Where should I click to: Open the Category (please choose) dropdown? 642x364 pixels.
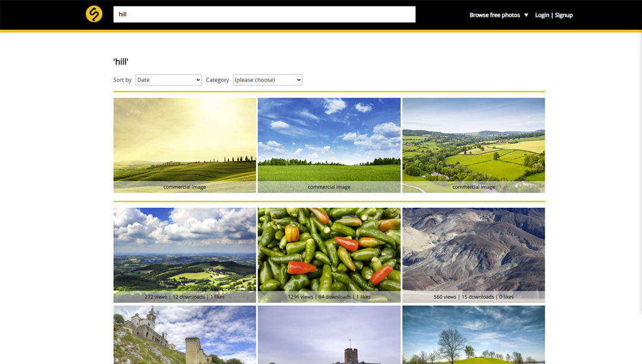point(267,80)
